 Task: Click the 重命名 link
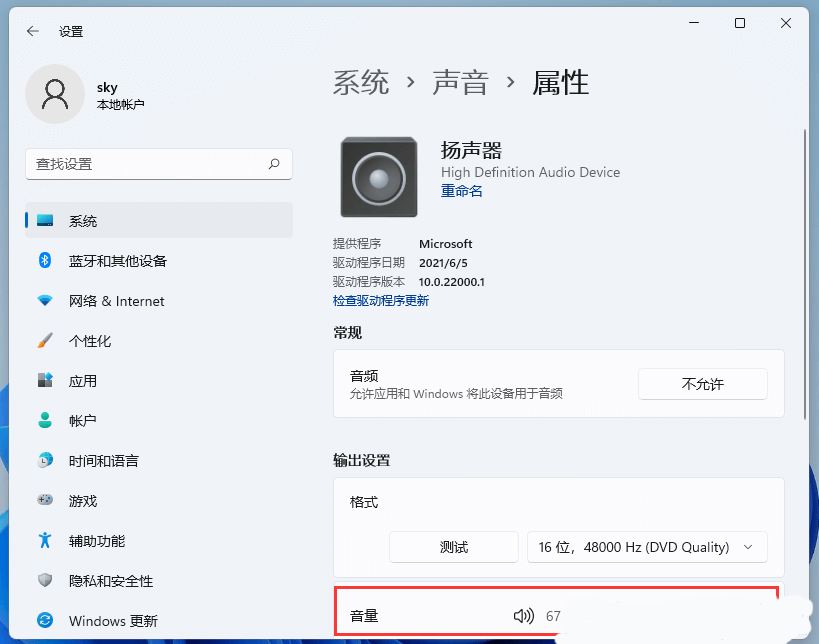pyautogui.click(x=461, y=191)
